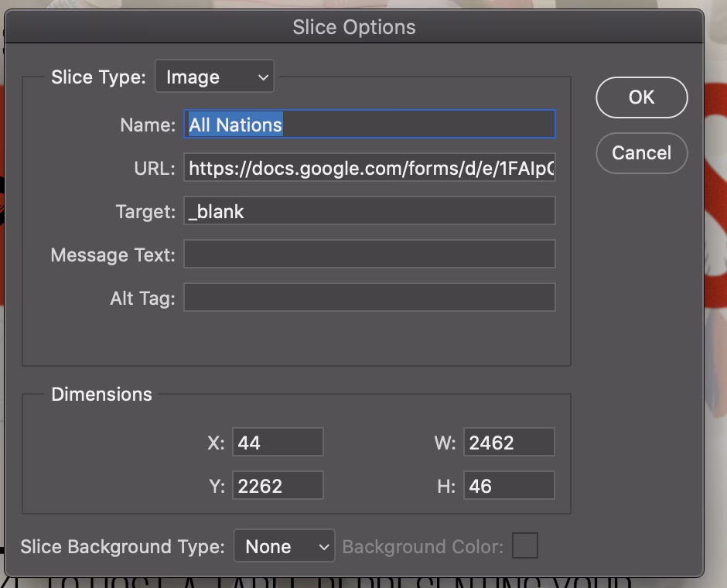727x588 pixels.
Task: Select the X dimension value 44
Action: coord(278,442)
